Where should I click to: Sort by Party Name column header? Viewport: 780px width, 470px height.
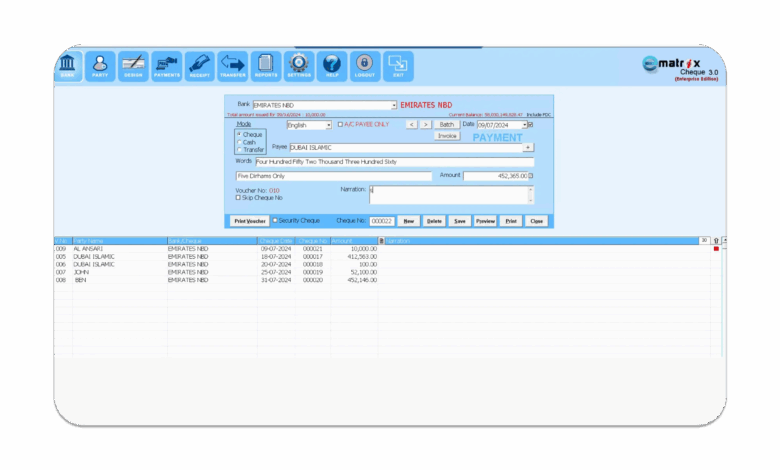click(x=119, y=241)
